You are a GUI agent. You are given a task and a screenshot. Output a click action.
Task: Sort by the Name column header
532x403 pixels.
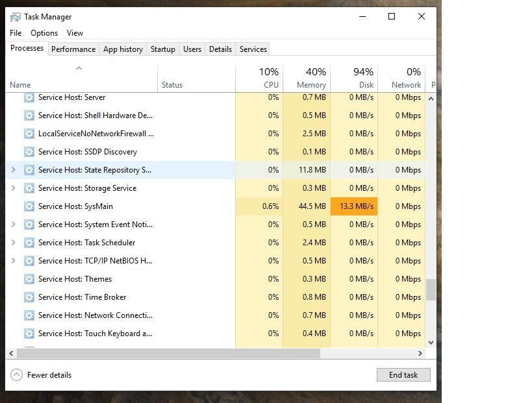81,79
